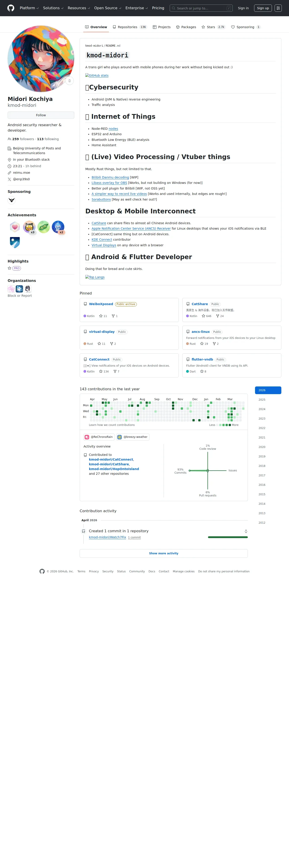Switch to the Repositories tab

[x=129, y=27]
